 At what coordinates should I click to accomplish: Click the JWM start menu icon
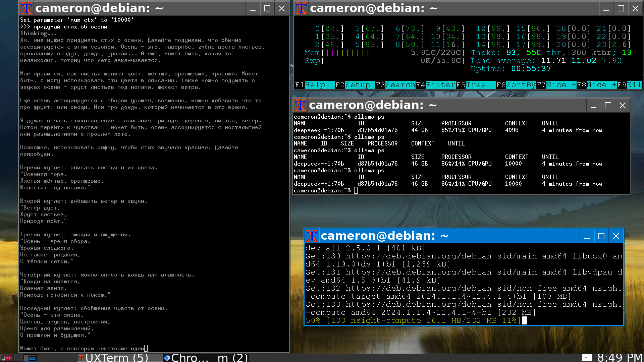pyautogui.click(x=7, y=358)
